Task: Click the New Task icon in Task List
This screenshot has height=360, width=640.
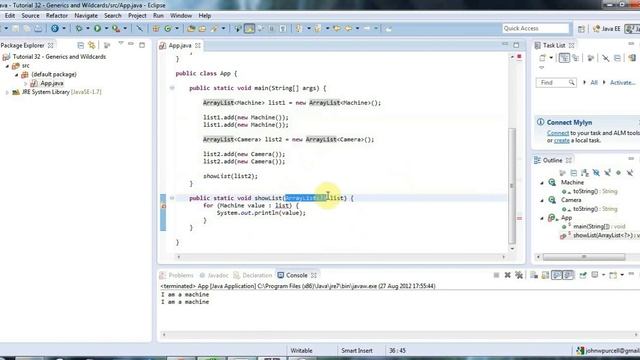Action: (542, 58)
